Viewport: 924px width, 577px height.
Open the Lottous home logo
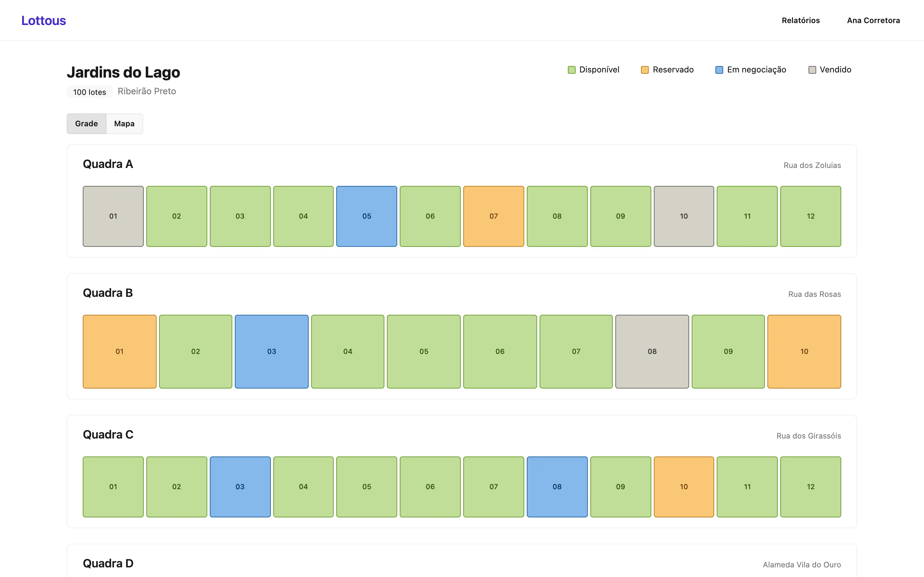(44, 20)
